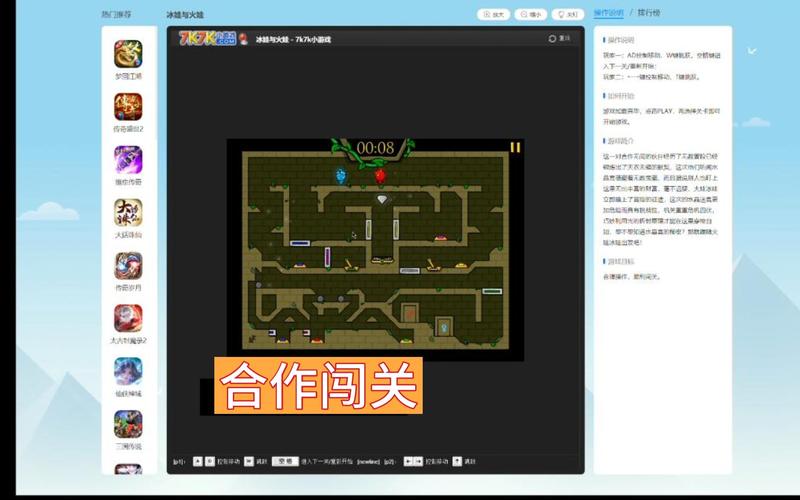Click the red Fireboy character
This screenshot has height=500, width=800.
point(380,176)
